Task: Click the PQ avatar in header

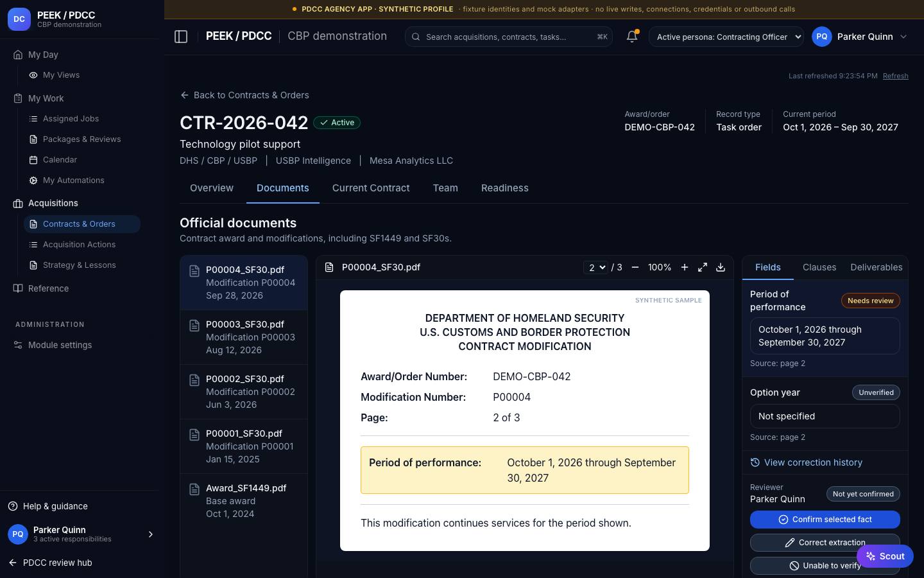Action: tap(822, 37)
